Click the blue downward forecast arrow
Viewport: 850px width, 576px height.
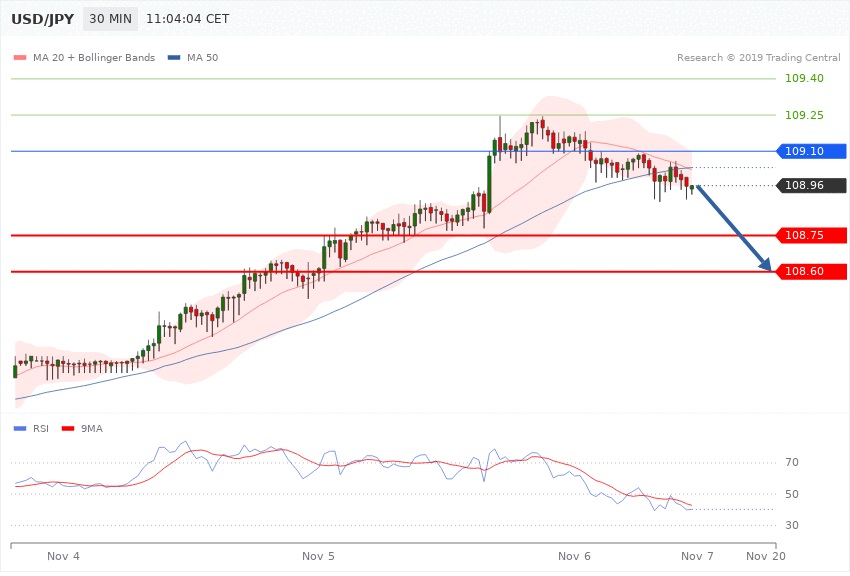734,228
